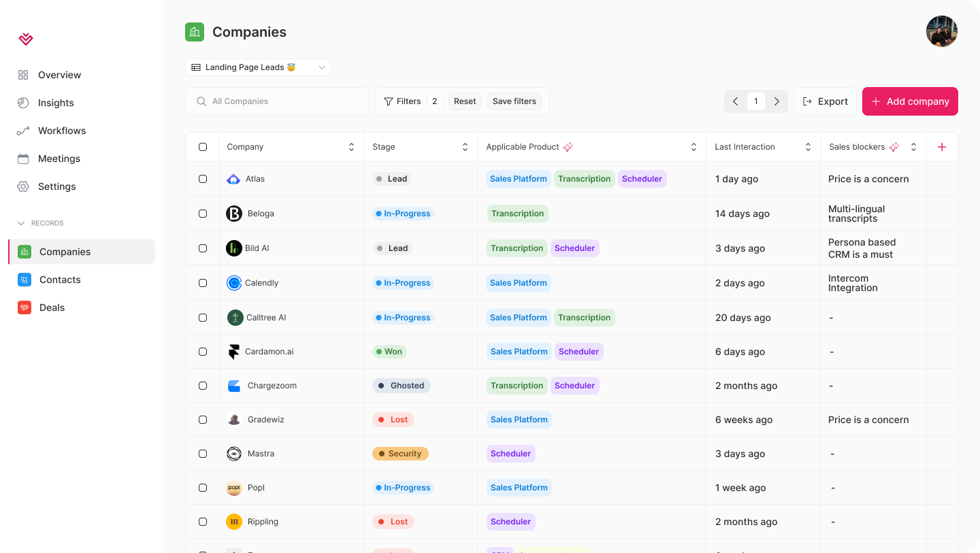Click the Chargezoom company logo
The image size is (980, 553).
pyautogui.click(x=234, y=386)
